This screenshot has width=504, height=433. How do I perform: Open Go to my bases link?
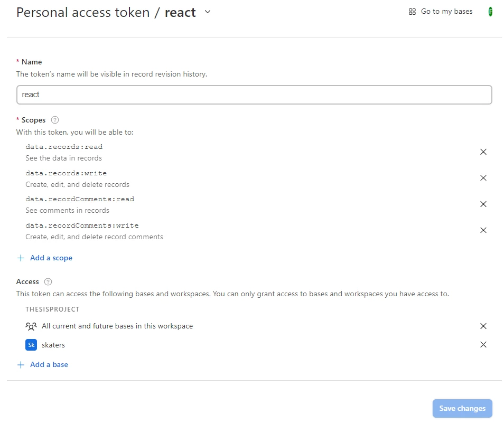coord(446,12)
